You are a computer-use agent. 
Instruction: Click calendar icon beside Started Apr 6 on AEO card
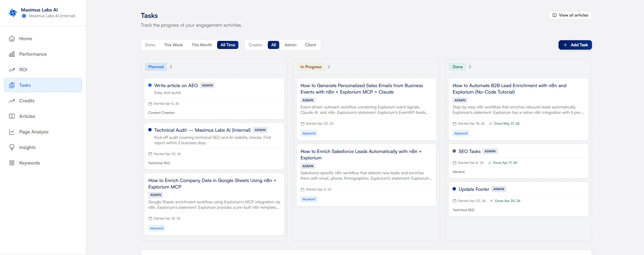tap(150, 104)
